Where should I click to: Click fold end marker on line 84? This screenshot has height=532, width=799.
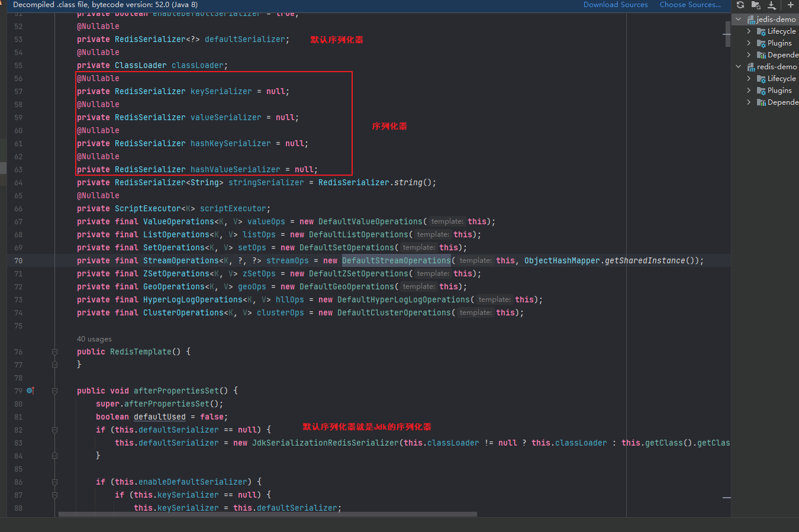[x=54, y=456]
